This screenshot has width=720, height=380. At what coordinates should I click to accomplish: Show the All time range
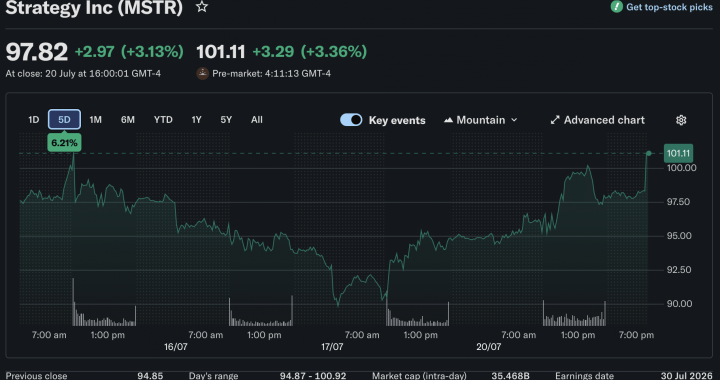click(x=257, y=120)
